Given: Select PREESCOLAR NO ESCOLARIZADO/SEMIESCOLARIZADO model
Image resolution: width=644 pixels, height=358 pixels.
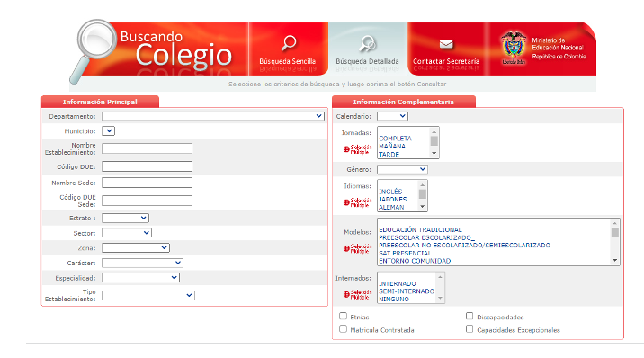Looking at the screenshot, I should tap(464, 245).
